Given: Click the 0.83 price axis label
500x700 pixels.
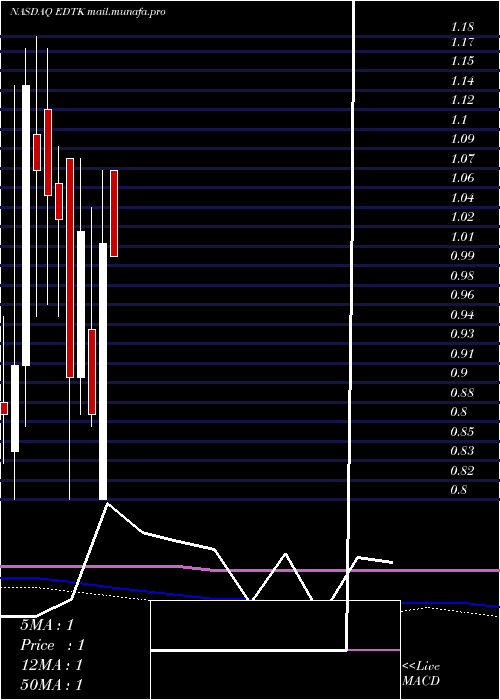Looking at the screenshot, I should click(462, 451).
